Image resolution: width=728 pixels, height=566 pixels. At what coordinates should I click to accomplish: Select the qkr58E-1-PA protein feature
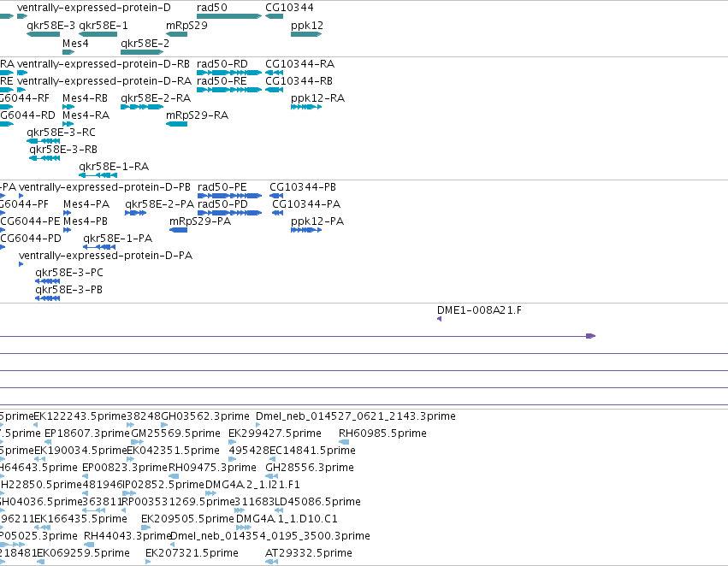(99, 247)
